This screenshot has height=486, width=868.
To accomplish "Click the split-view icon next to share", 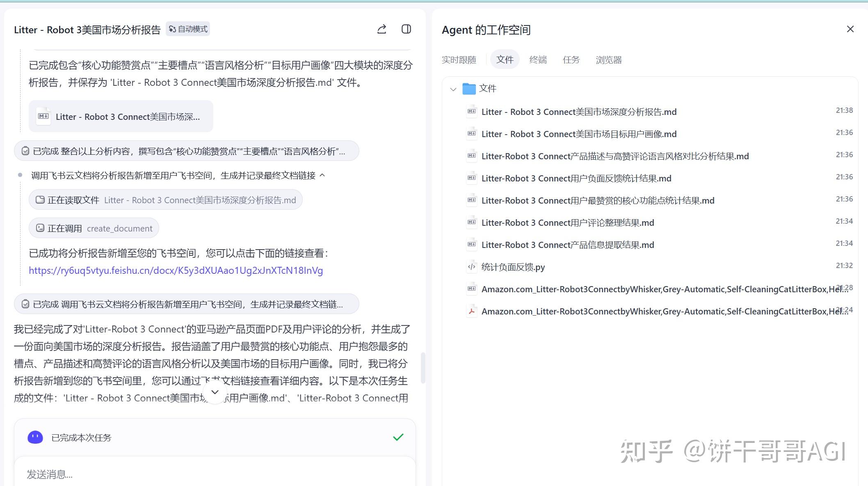I will [x=407, y=29].
